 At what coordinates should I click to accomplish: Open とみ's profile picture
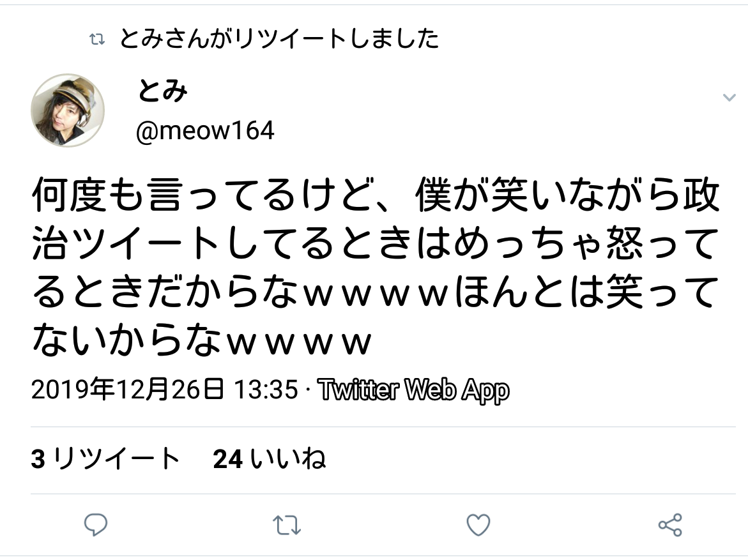point(67,110)
